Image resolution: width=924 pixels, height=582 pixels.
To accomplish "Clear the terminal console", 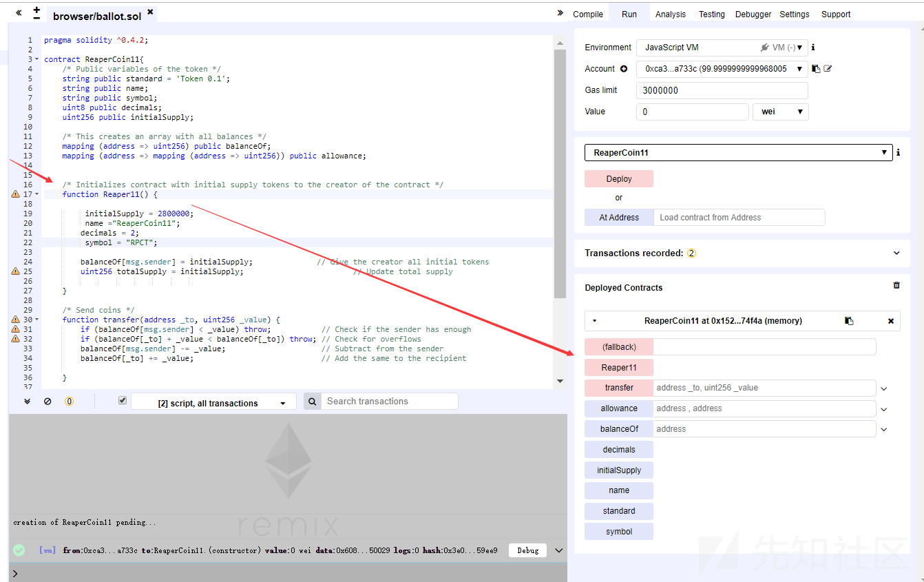I will tap(48, 401).
